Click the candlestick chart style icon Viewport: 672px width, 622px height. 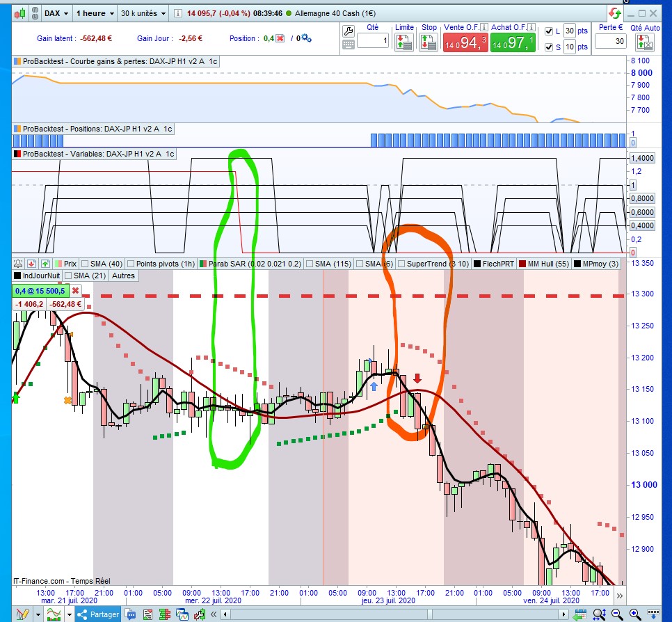(19, 14)
